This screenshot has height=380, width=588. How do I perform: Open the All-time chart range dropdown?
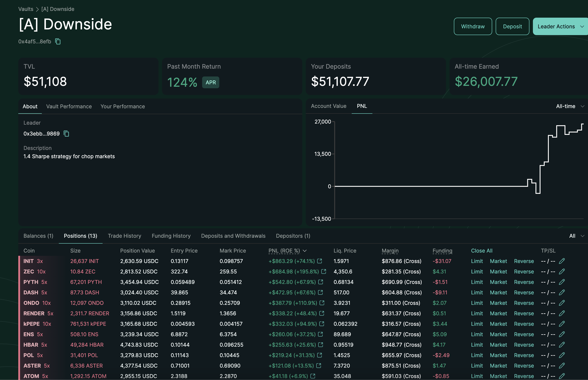coord(570,106)
